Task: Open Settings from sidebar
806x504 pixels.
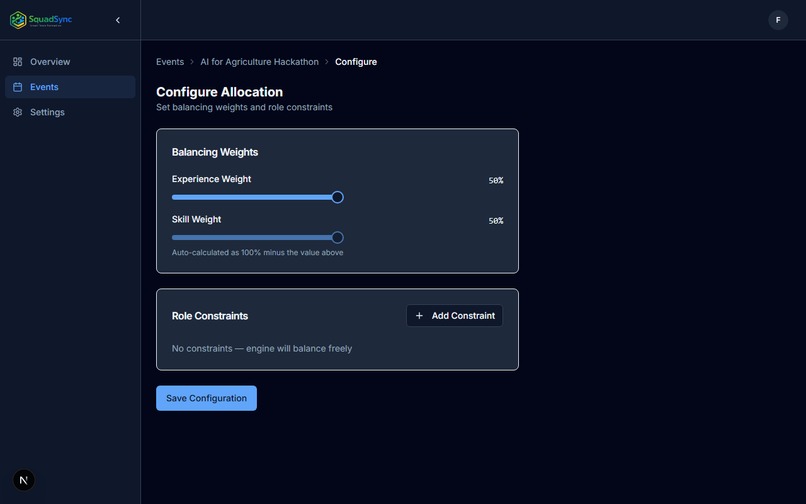Action: pyautogui.click(x=70, y=112)
